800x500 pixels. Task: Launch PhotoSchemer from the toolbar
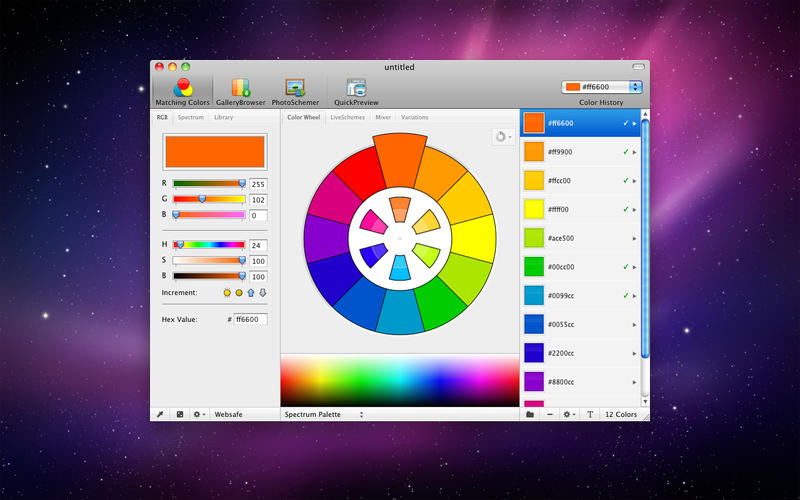pyautogui.click(x=294, y=91)
